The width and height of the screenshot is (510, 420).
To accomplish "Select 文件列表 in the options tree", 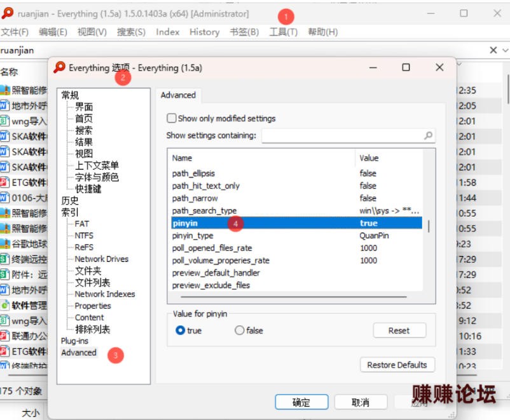I will [x=92, y=282].
